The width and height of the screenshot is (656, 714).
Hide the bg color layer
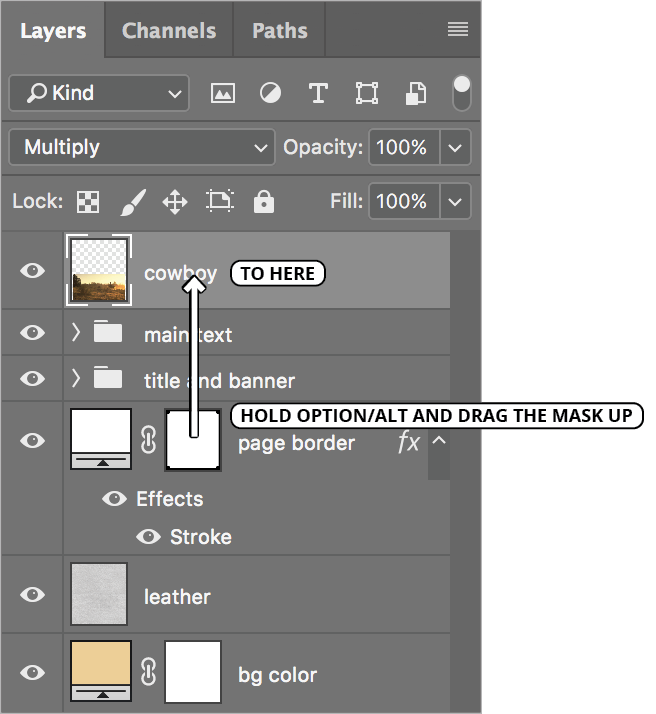tap(32, 672)
